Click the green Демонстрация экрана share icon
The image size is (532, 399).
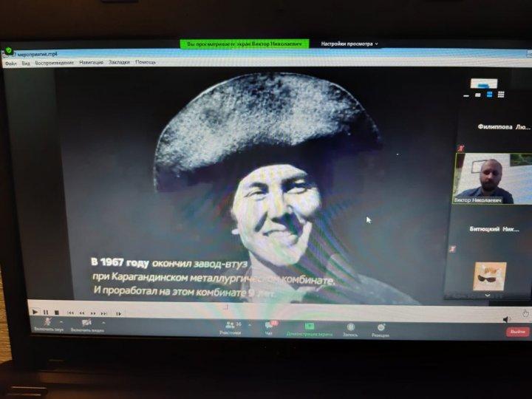pyautogui.click(x=310, y=327)
